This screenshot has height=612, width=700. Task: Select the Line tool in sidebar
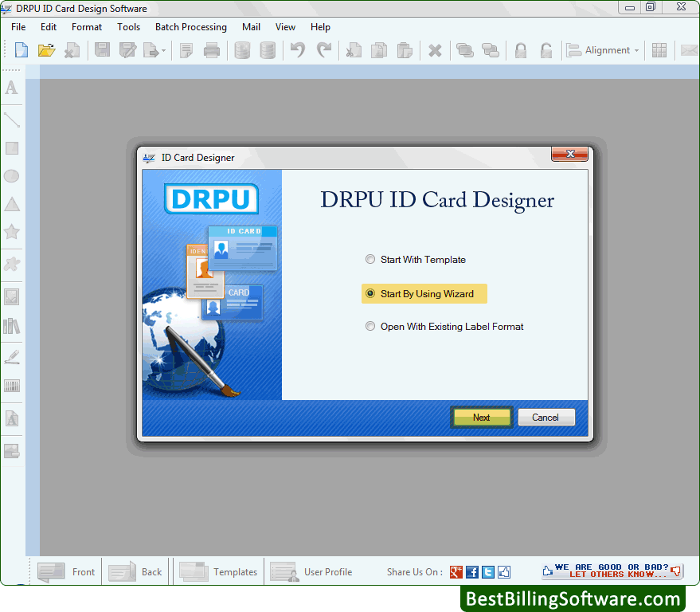tap(12, 120)
